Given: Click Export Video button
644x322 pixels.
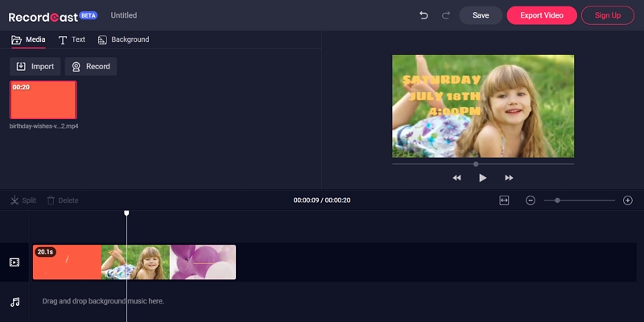Looking at the screenshot, I should (x=541, y=15).
